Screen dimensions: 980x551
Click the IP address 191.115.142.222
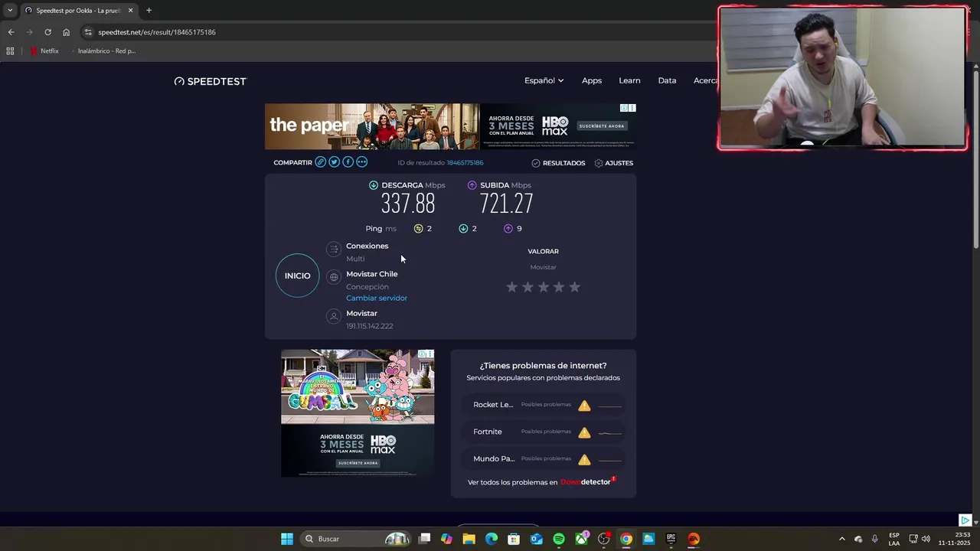click(370, 326)
